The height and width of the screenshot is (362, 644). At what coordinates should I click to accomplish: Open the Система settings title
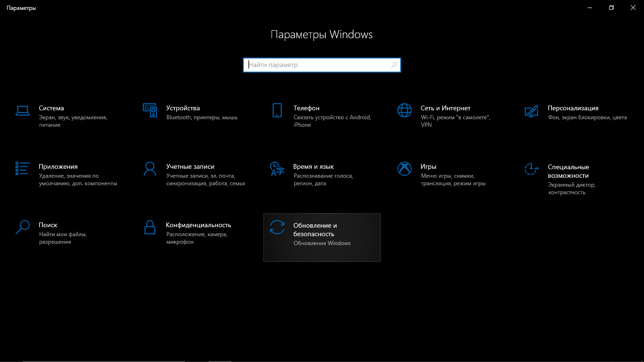51,108
